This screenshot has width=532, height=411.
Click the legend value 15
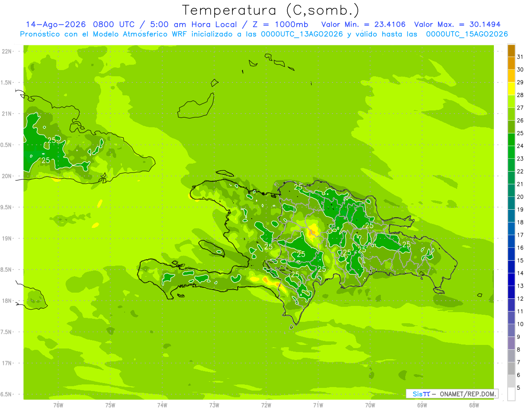[520, 260]
